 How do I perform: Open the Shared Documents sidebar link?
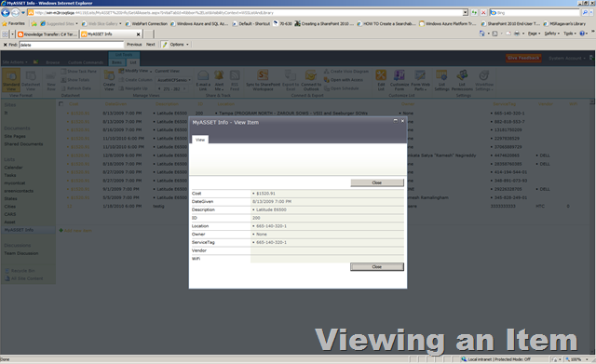click(23, 144)
